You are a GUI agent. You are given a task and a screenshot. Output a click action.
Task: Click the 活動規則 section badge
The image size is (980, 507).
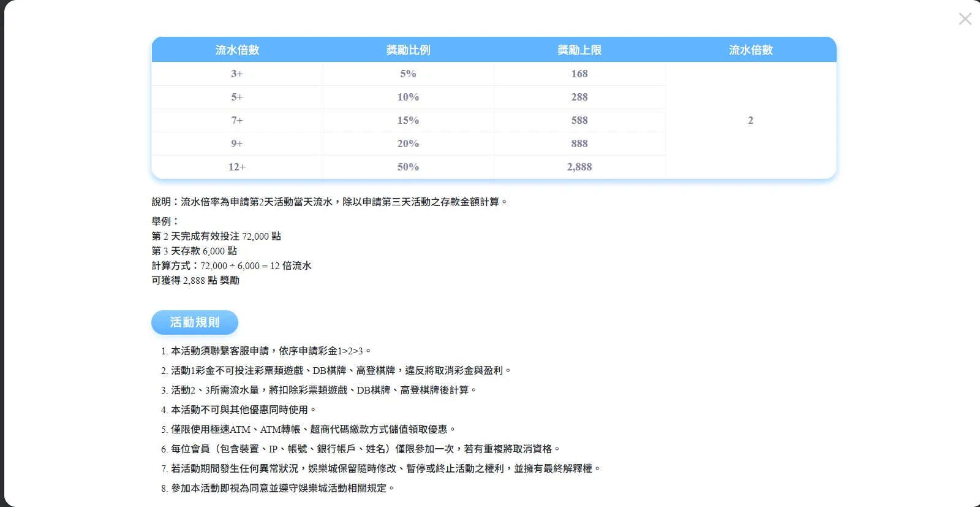point(195,322)
